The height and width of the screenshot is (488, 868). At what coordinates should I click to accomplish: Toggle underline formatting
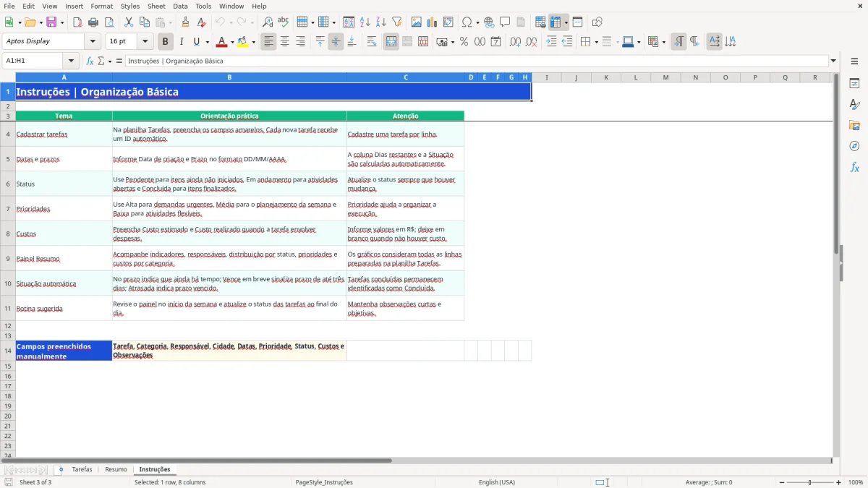click(x=197, y=42)
